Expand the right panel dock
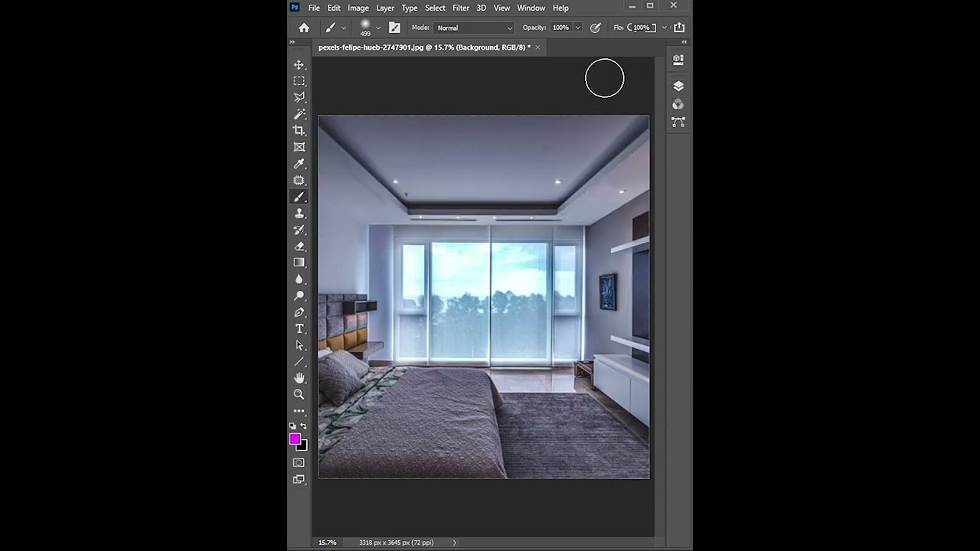This screenshot has width=980, height=551. (x=684, y=42)
